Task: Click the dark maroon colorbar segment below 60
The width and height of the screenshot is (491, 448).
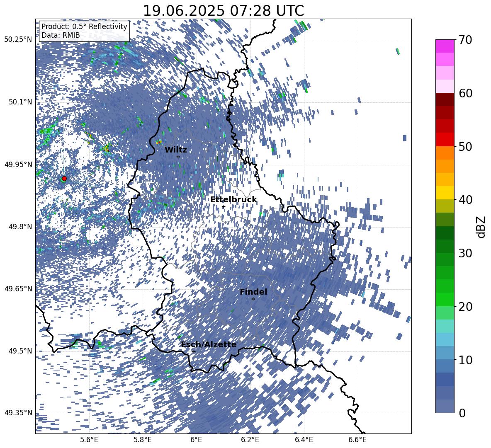Action: pyautogui.click(x=445, y=99)
